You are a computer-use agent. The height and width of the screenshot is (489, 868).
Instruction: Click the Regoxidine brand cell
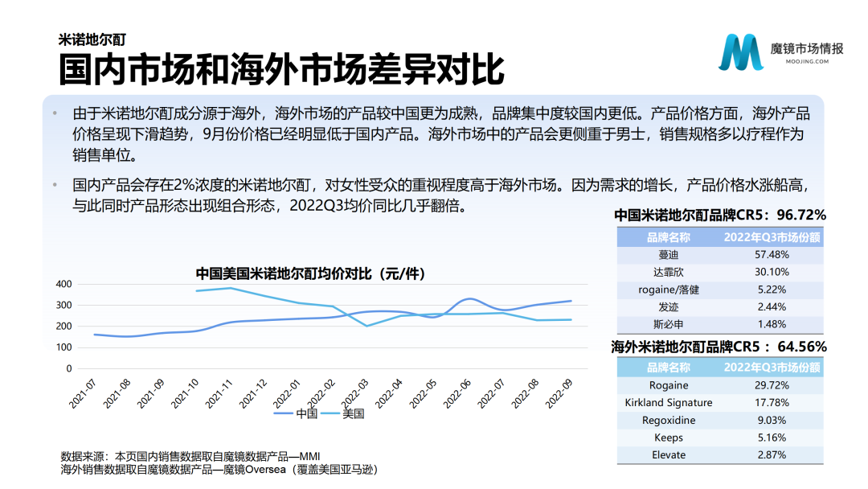tap(669, 421)
